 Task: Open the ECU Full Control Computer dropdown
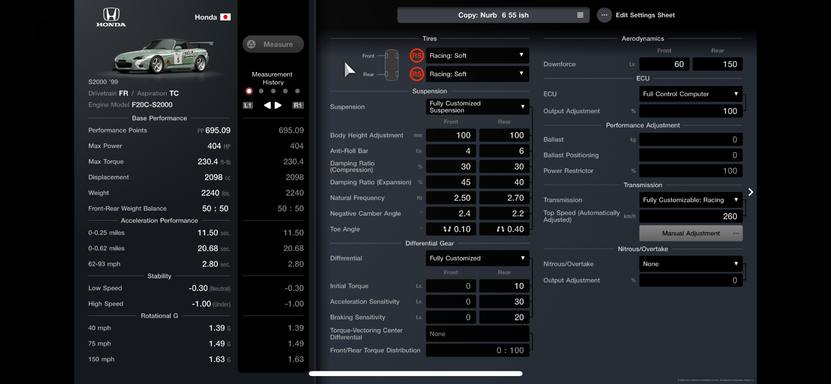point(691,94)
